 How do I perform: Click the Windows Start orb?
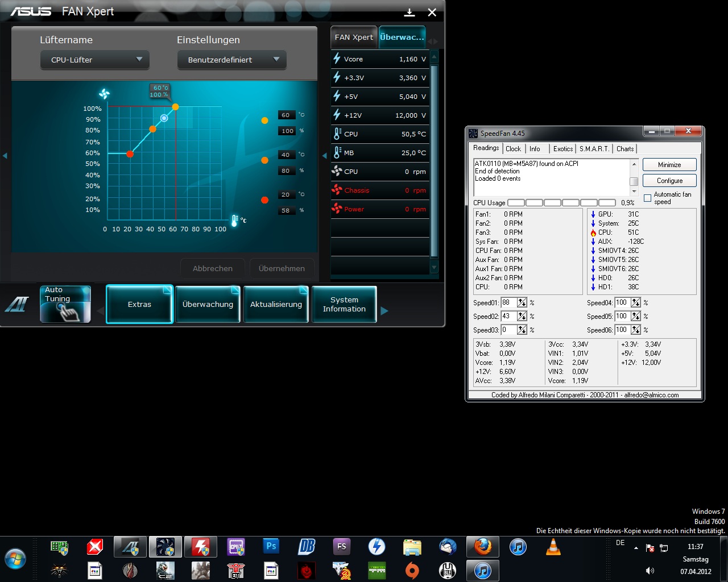pos(15,559)
